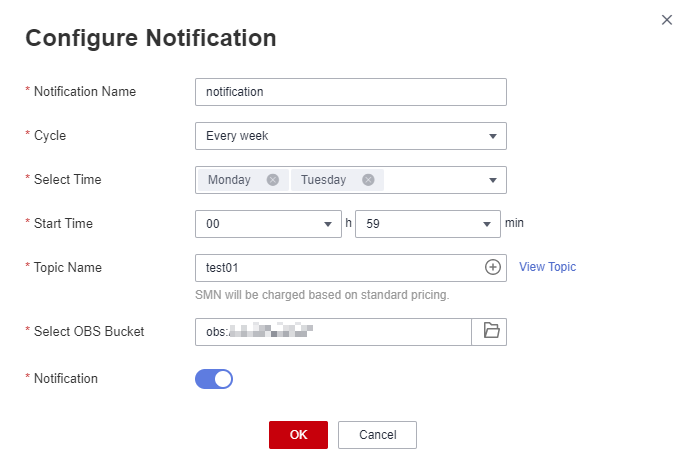Screen dimensions: 689x472
Task: Focus the Notification Name input field
Action: 351,92
